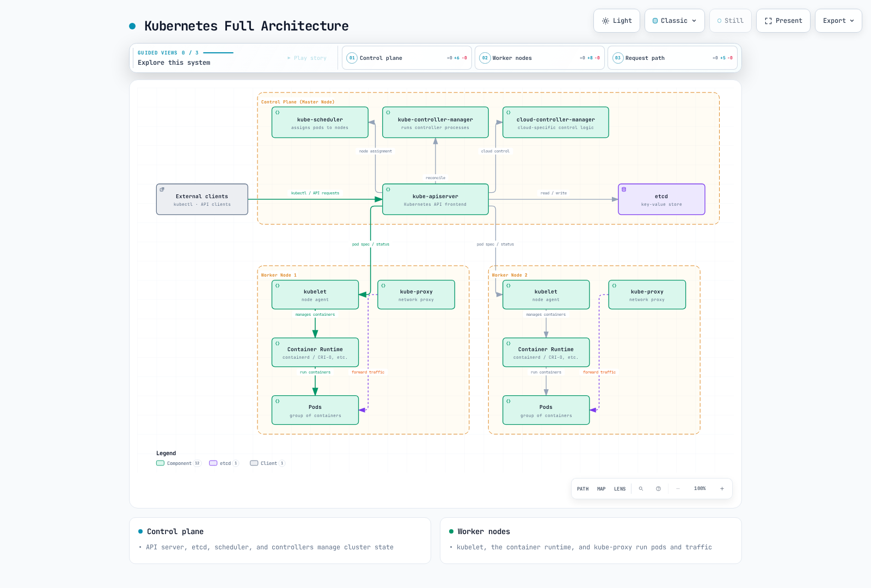This screenshot has height=588, width=871.
Task: Open guided view 02 Worker nodes
Action: 540,58
